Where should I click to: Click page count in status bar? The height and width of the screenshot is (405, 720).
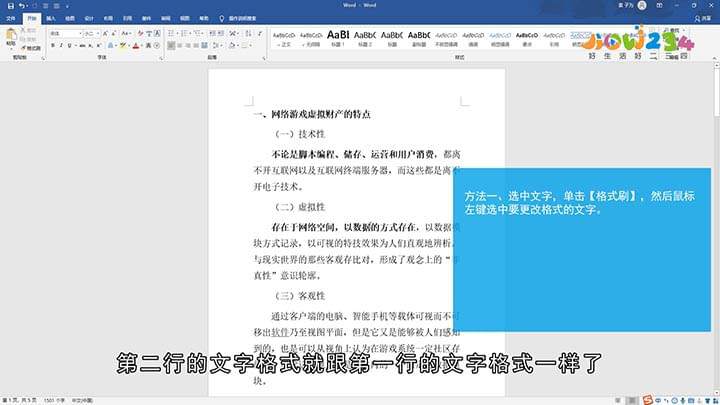(x=19, y=400)
